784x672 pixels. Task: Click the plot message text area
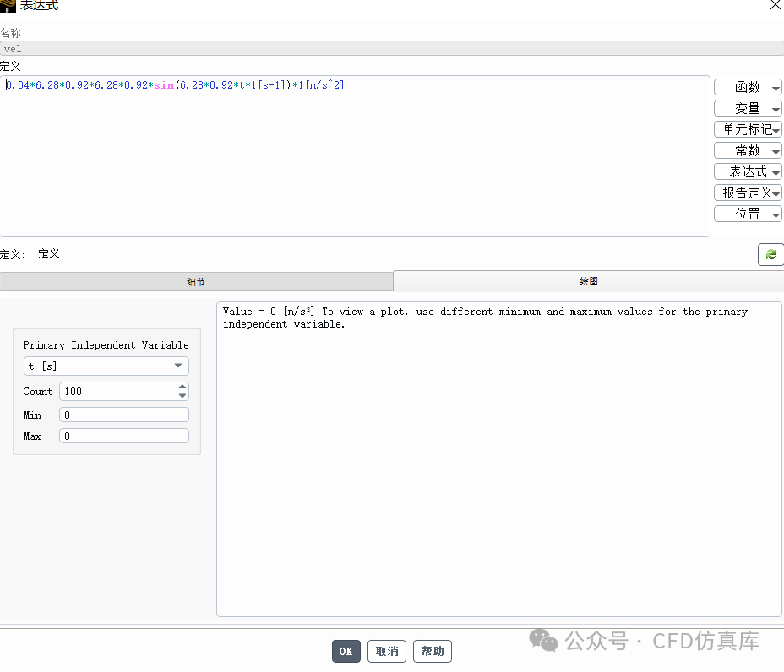coord(498,458)
